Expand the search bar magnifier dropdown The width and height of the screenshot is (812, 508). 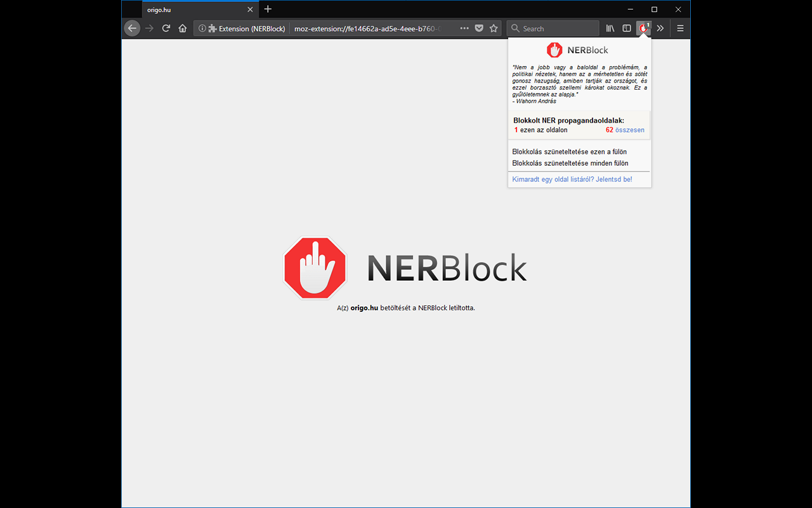pyautogui.click(x=515, y=28)
